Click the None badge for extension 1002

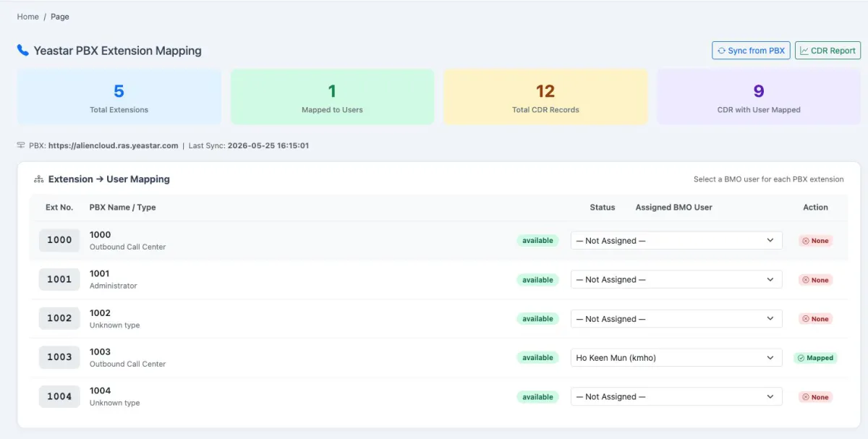click(815, 319)
